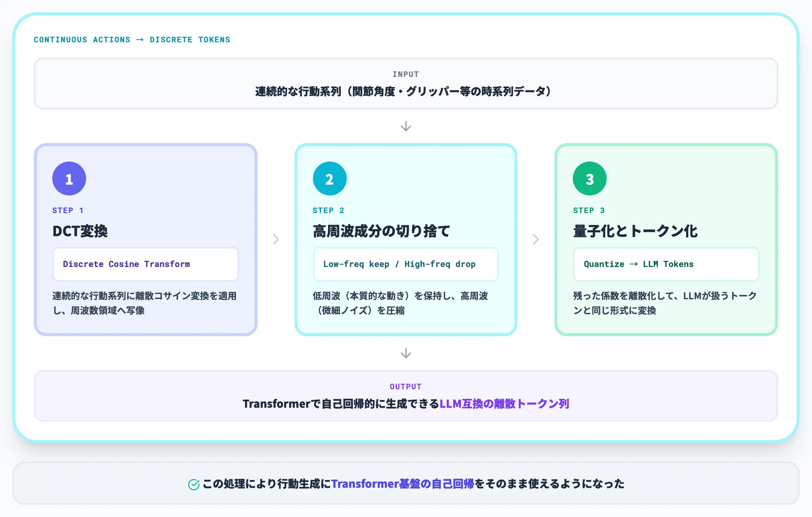Click the '高周波成分の切り捨て' heading
Image resolution: width=812 pixels, height=517 pixels.
tap(381, 231)
